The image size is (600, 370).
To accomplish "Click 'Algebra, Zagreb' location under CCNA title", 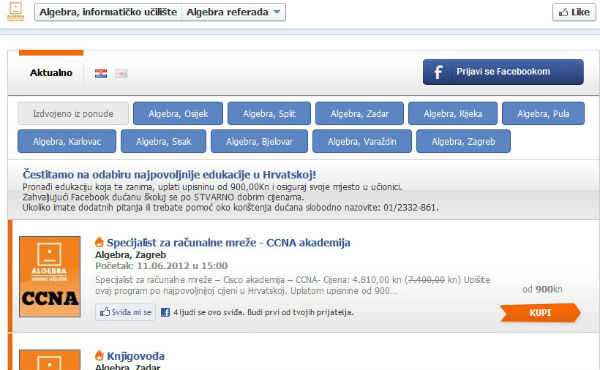I will (x=130, y=255).
